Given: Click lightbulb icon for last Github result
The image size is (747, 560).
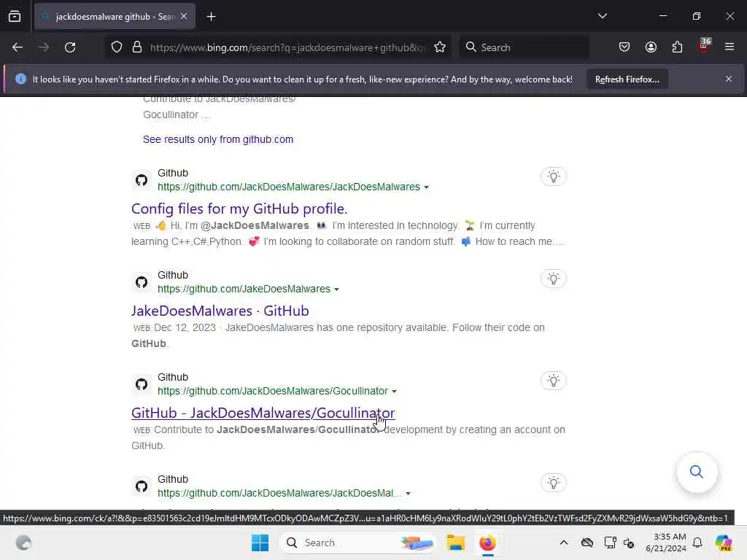Looking at the screenshot, I should point(554,483).
